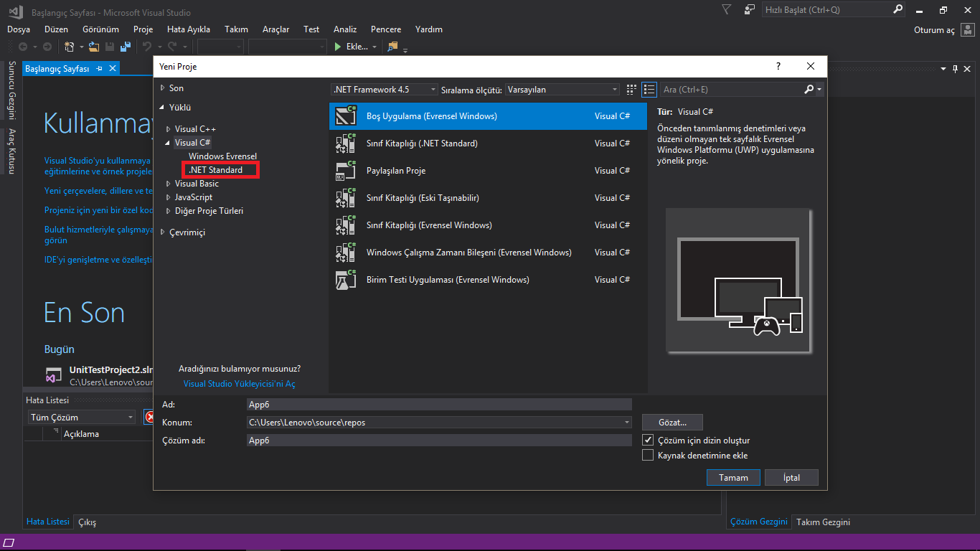
Task: Click the Ara (Ctrl+E) template search box
Action: point(730,90)
